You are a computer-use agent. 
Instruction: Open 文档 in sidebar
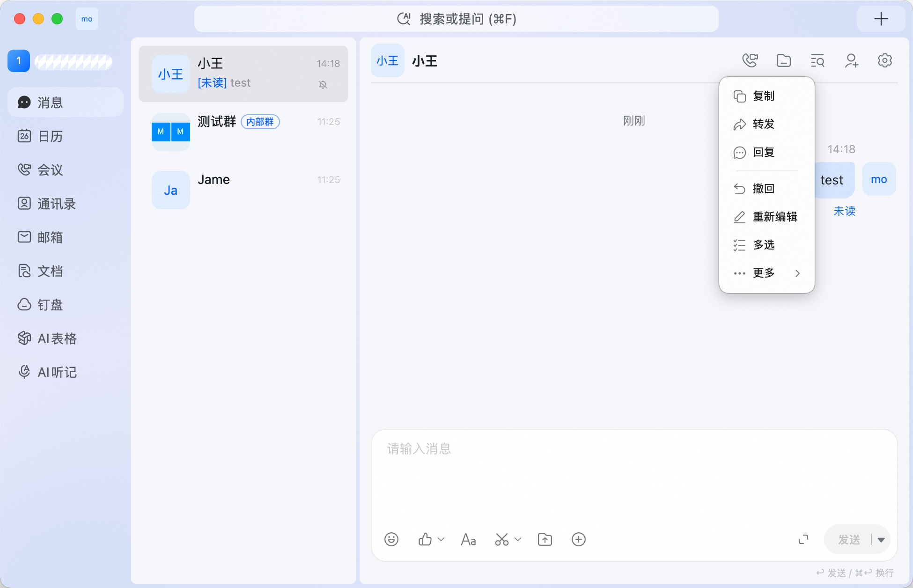[66, 271]
